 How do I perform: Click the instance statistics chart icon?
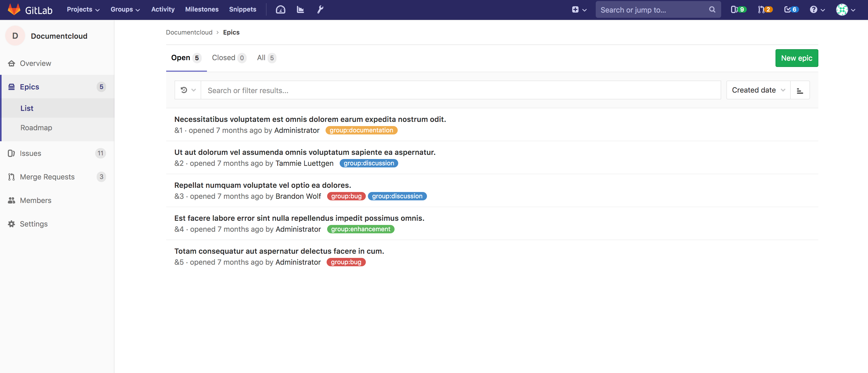click(x=300, y=9)
